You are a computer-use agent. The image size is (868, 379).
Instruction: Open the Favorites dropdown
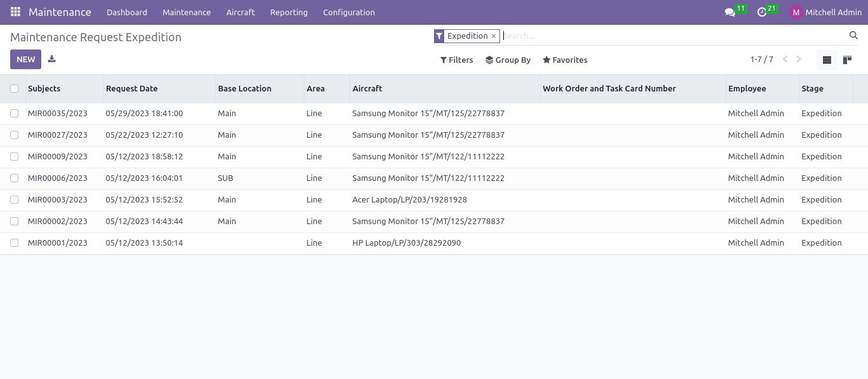(565, 60)
